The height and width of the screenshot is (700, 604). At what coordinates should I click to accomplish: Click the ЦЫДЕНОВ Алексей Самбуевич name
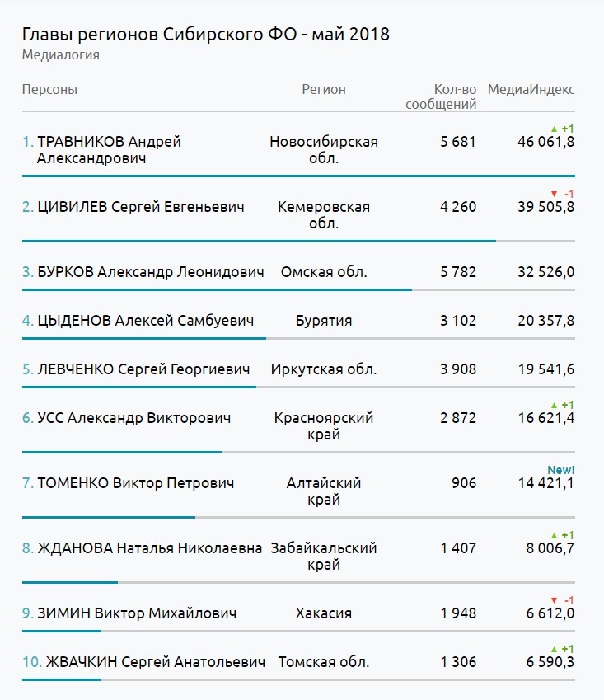click(145, 321)
